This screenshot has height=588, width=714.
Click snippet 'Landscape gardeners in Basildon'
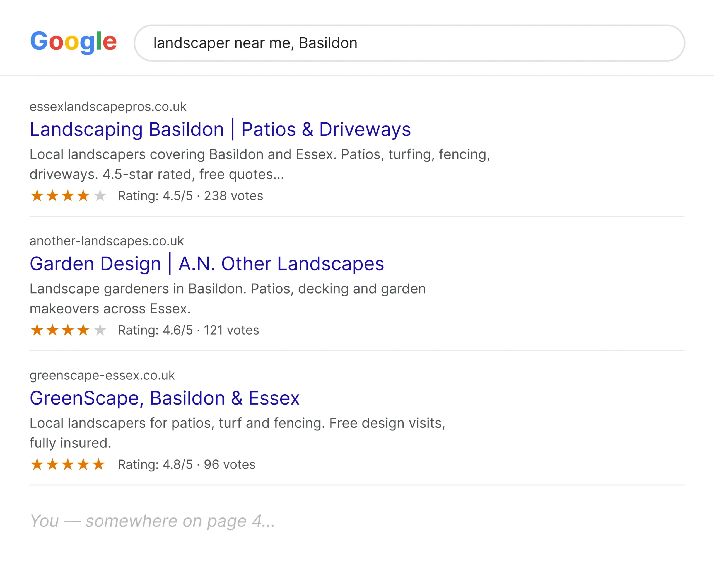coord(228,298)
